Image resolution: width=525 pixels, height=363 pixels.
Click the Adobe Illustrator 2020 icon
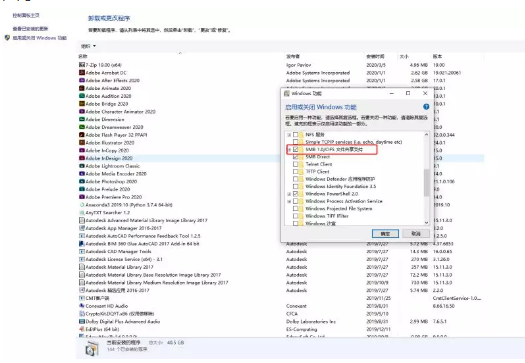[x=82, y=142]
